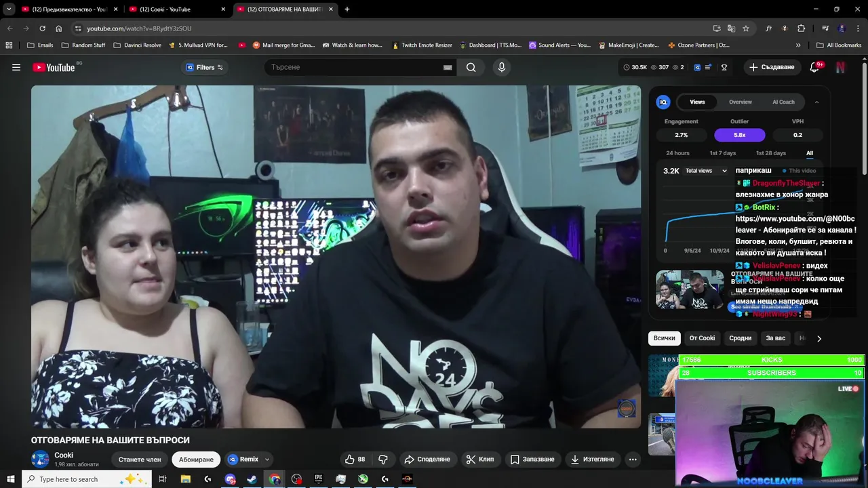868x488 pixels.
Task: Open the vidIQ Remix dropdown
Action: [249, 460]
